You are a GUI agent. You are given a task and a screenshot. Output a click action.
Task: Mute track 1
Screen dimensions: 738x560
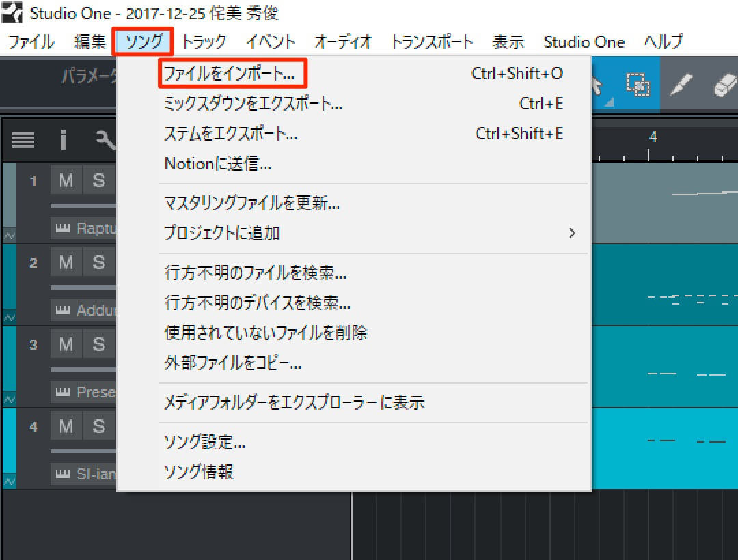coord(66,180)
